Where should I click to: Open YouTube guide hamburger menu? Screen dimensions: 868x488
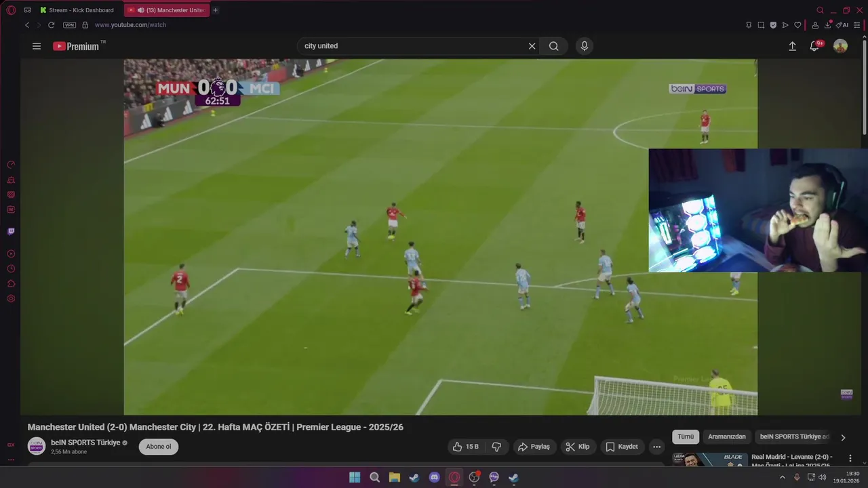click(37, 46)
